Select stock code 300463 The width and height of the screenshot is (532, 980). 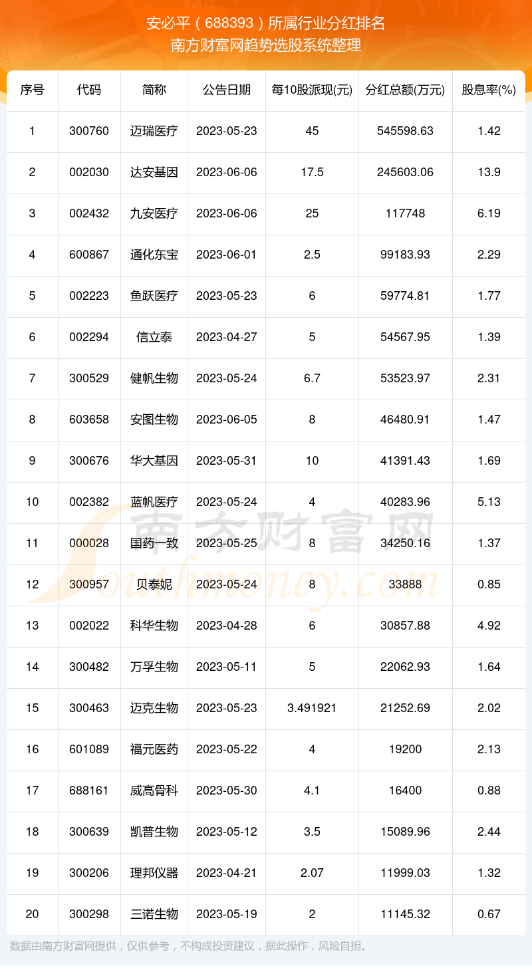coord(89,708)
